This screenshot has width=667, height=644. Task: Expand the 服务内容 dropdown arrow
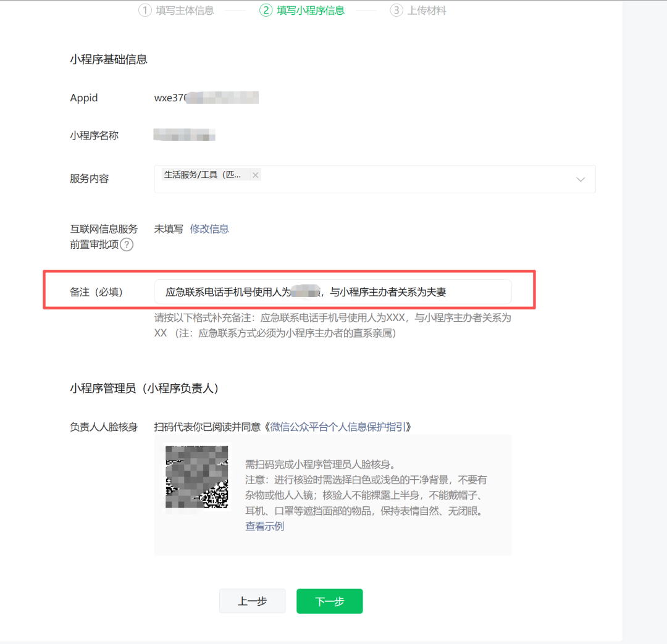tap(581, 180)
